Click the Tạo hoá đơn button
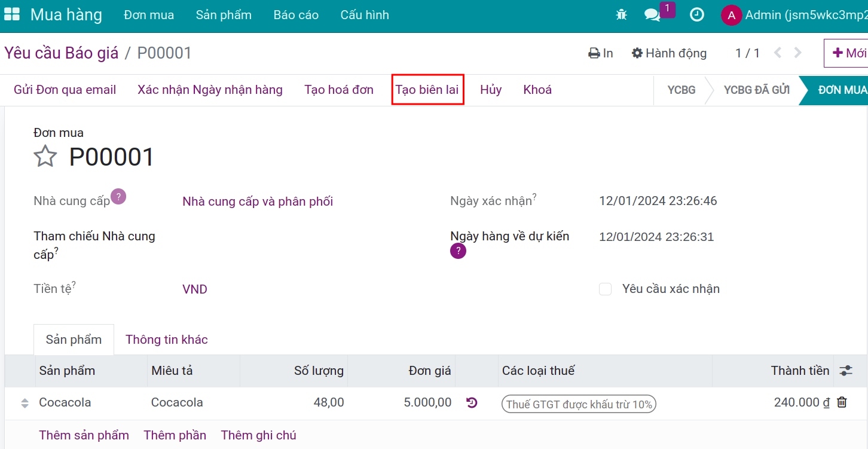 (338, 90)
